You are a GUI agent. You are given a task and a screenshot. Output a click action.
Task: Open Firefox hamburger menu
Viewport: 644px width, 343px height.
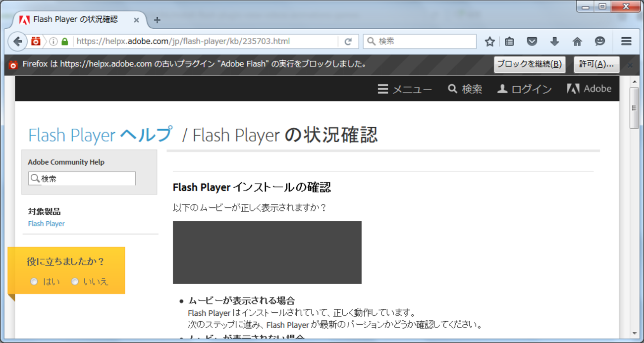coord(626,42)
